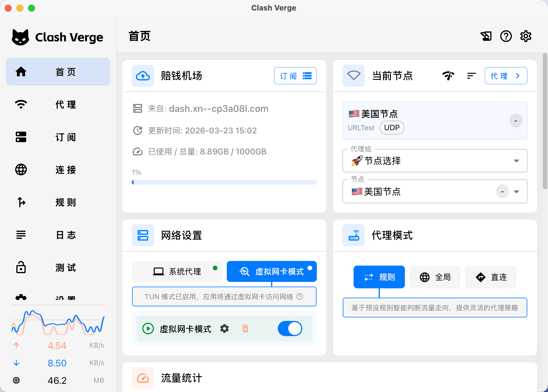
Task: Open the 首页 home sidebar item
Action: (58, 72)
